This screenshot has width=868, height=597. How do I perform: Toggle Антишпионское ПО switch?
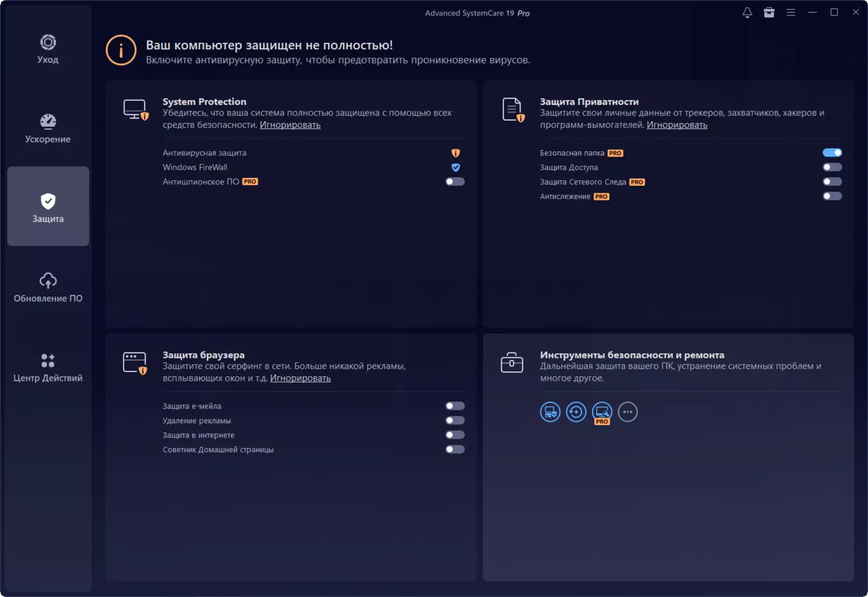pos(455,181)
